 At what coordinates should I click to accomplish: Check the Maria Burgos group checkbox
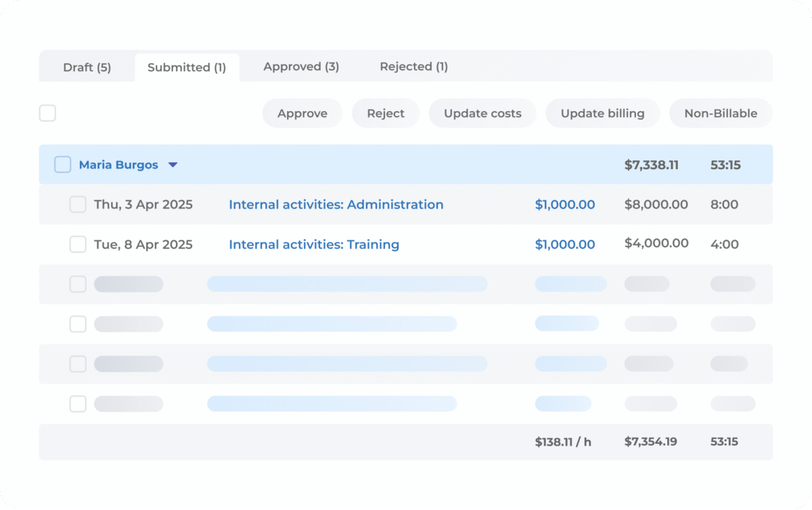(62, 164)
